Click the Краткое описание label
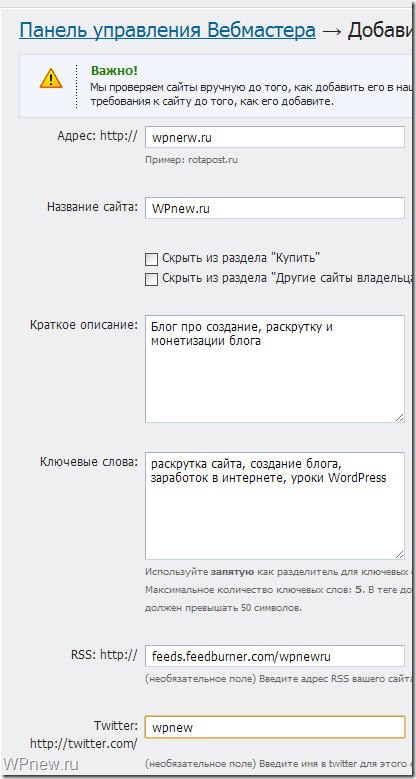The width and height of the screenshot is (416, 779). [x=84, y=325]
